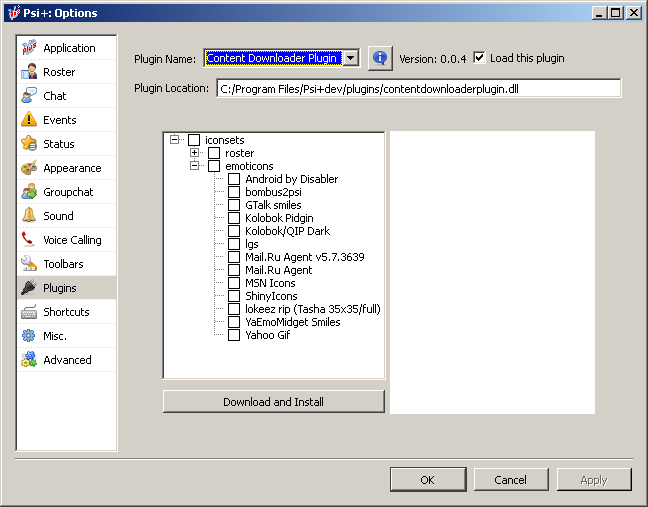This screenshot has height=507, width=648.
Task: Open the Plugin Name dropdown
Action: [x=350, y=58]
